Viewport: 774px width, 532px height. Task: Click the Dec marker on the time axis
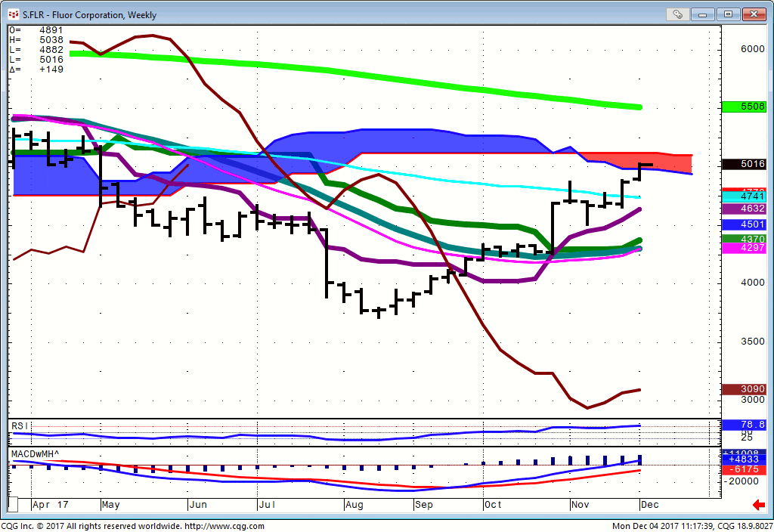pyautogui.click(x=650, y=504)
